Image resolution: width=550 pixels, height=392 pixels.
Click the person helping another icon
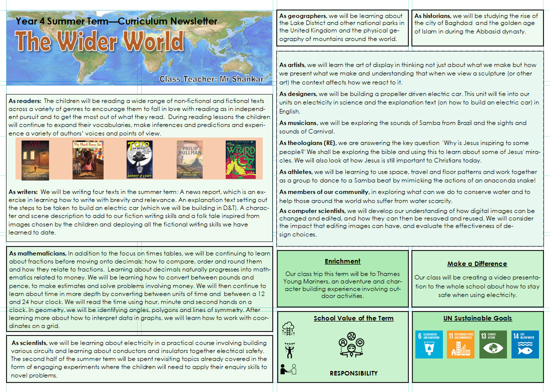coord(288,369)
